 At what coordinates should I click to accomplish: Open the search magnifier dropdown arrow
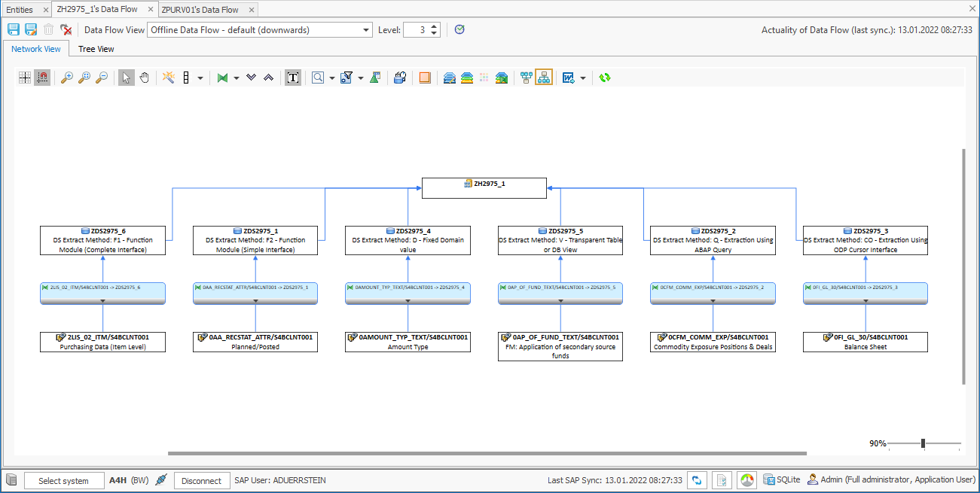[331, 77]
